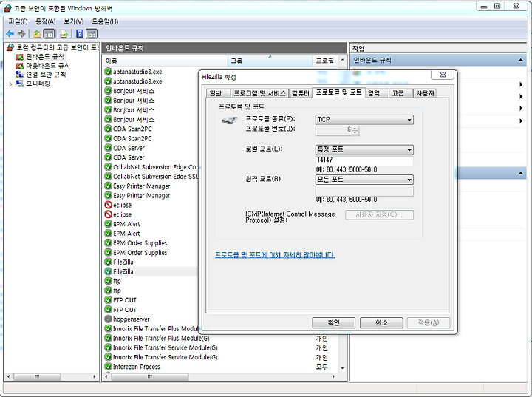Select first CDA Scan2PC rule icon
Screen dimensions: 532x397
108,129
